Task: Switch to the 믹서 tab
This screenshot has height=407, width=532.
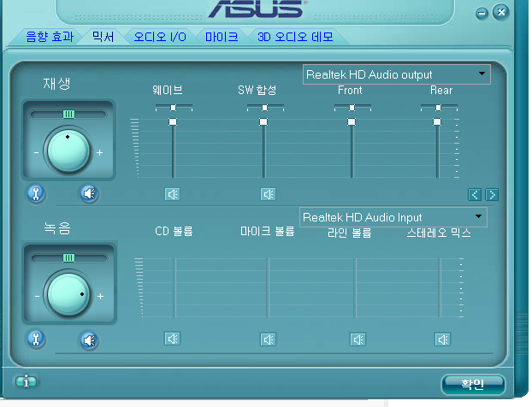Action: pos(103,37)
